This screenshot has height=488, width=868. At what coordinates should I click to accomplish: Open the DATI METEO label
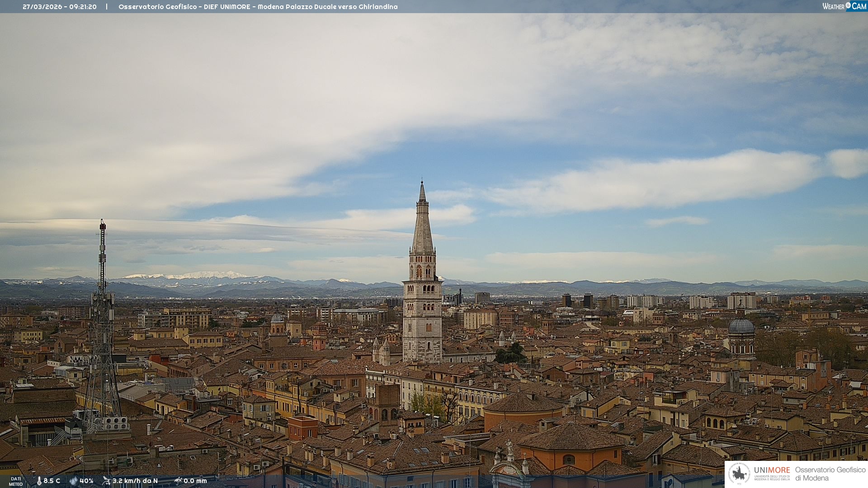16,481
